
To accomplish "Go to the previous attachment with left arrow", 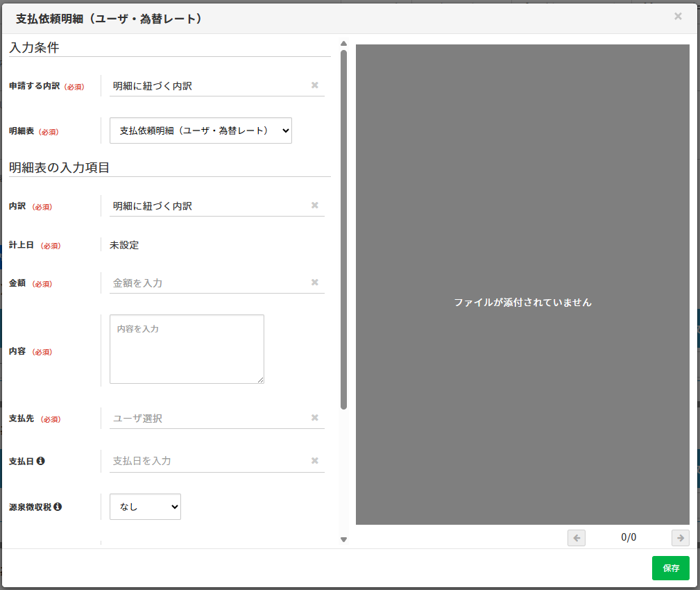I will (x=577, y=538).
